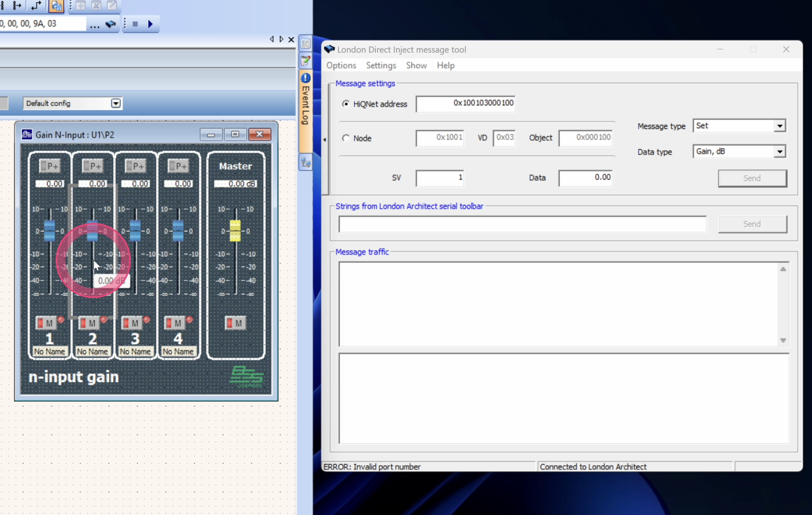This screenshot has height=515, width=812.
Task: Click the list view icon atop sidebar
Action: pos(305,43)
